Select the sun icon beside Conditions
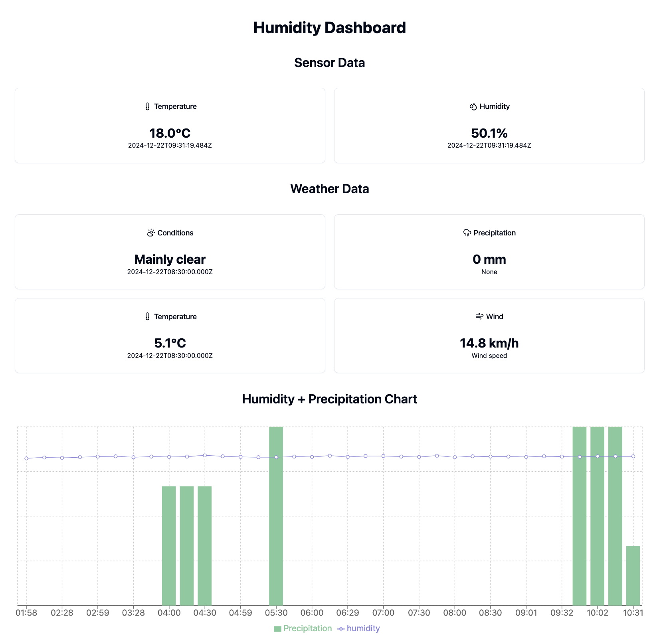 point(150,233)
